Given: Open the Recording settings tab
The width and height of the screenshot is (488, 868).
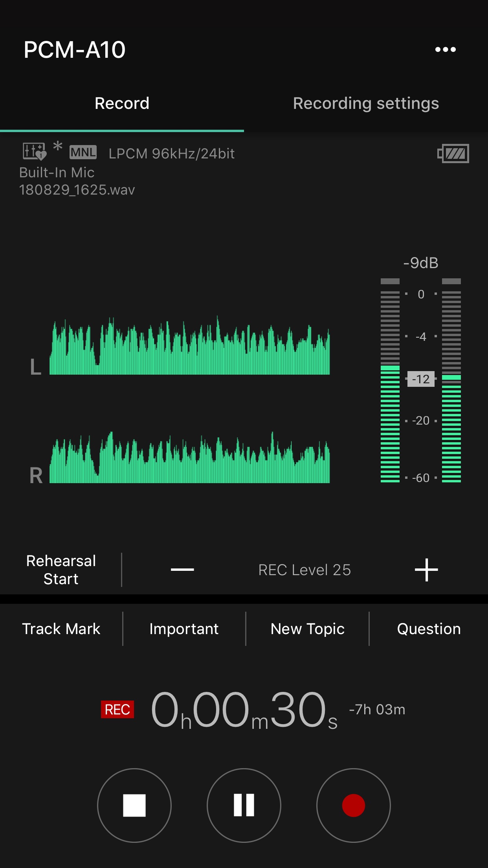Looking at the screenshot, I should click(x=366, y=103).
